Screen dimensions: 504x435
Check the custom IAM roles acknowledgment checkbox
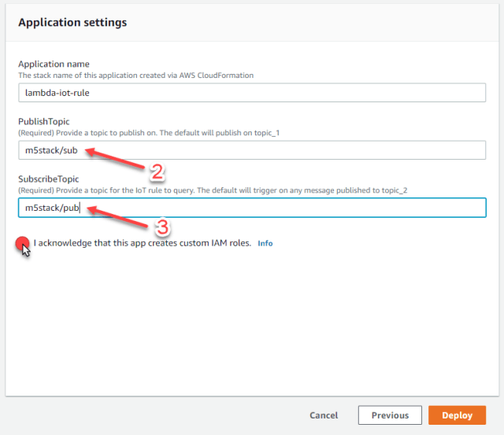click(22, 244)
